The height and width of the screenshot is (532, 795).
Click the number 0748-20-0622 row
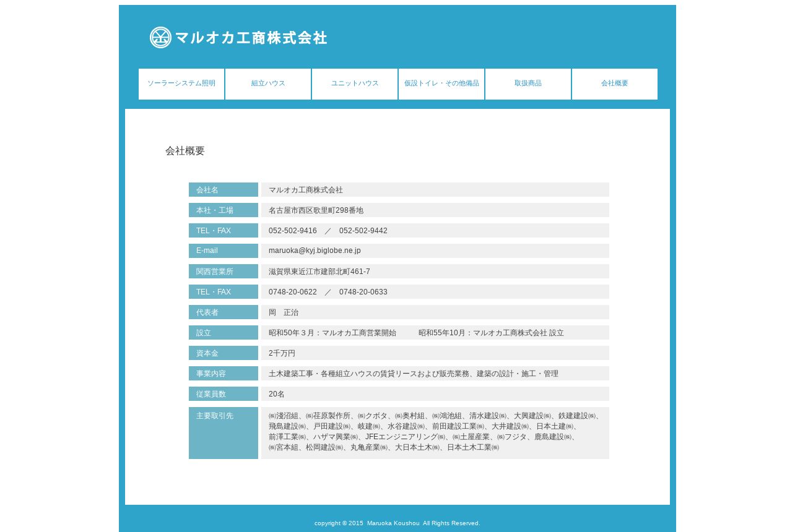pos(435,292)
